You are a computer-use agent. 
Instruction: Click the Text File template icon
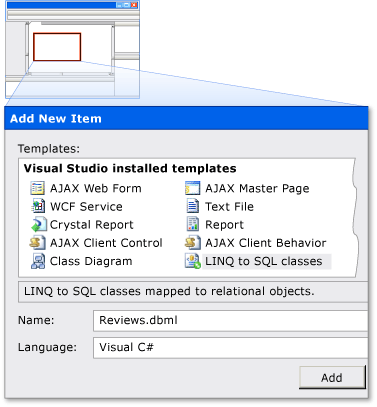coord(193,206)
